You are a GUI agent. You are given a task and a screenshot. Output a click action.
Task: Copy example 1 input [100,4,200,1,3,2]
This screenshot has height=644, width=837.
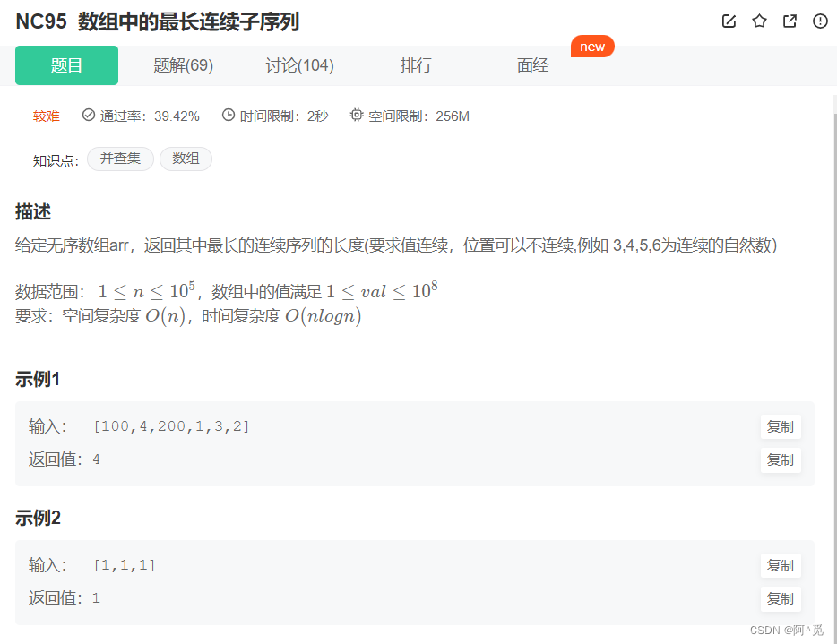tap(781, 426)
